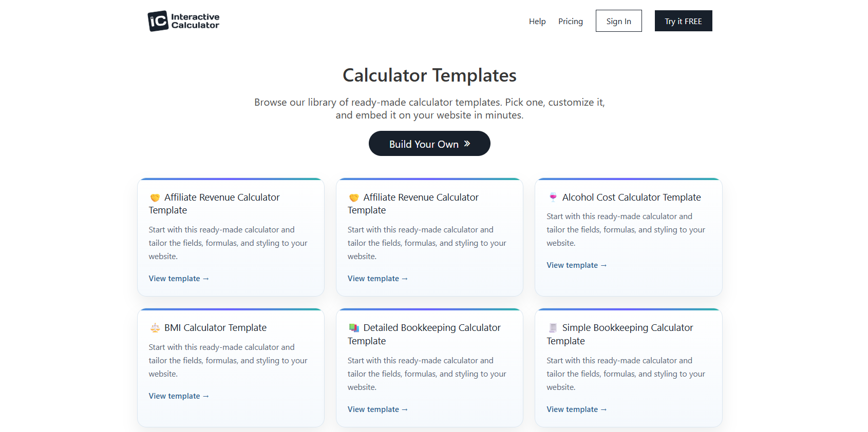Click the double chevron in Build Your Own
Viewport: 868px width, 432px height.
pos(467,144)
